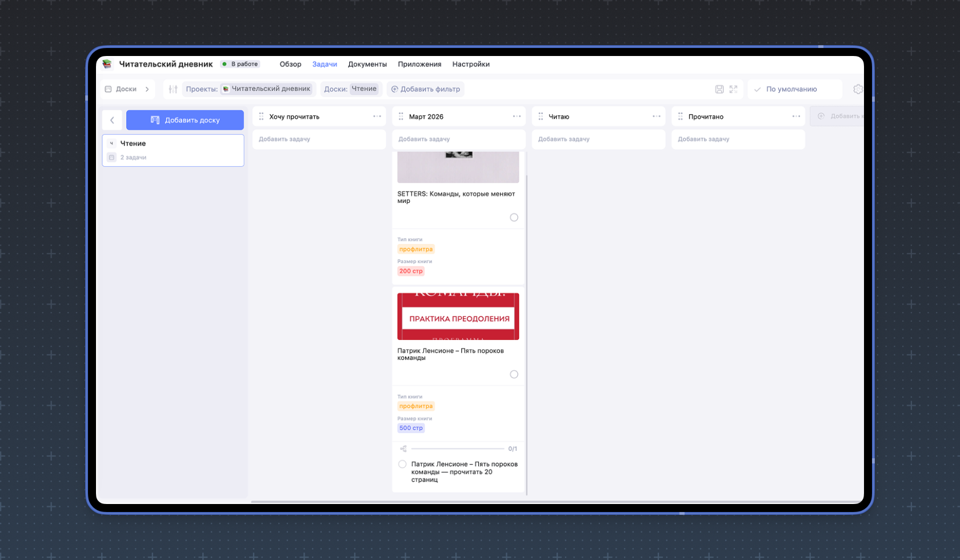This screenshot has height=560, width=960.
Task: Click the Добавить доску button
Action: [185, 120]
